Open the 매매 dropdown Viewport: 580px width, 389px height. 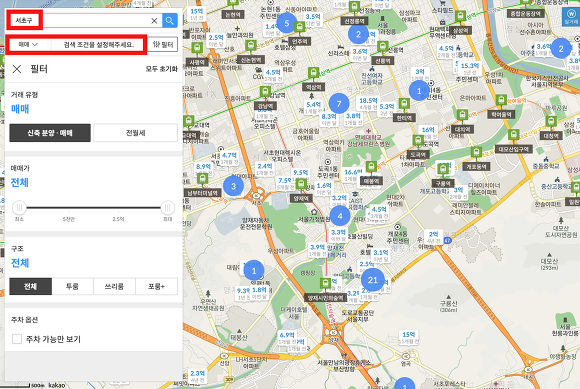[28, 44]
